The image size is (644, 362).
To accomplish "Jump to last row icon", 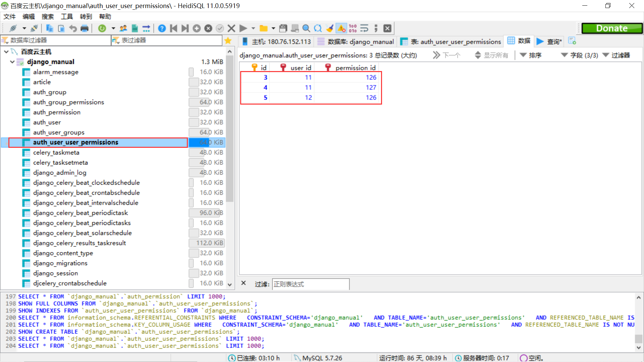I will (x=185, y=28).
